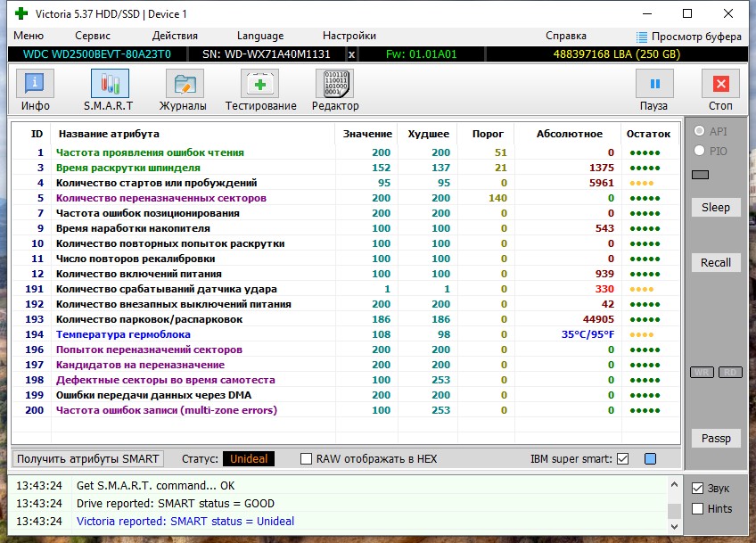This screenshot has height=543, width=756.
Task: Open the Меню menu
Action: point(29,36)
